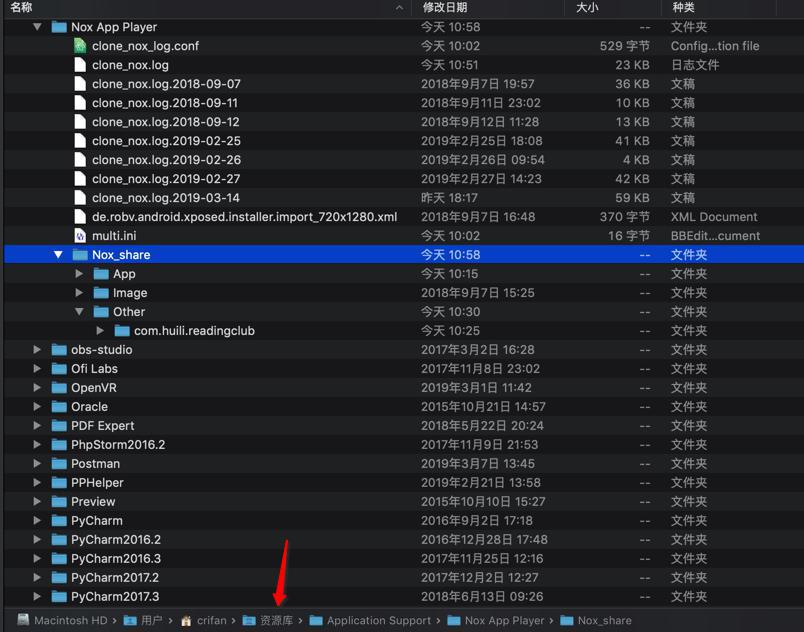Select the PyCharm2016.3 folder name
This screenshot has width=804, height=632.
[x=116, y=558]
